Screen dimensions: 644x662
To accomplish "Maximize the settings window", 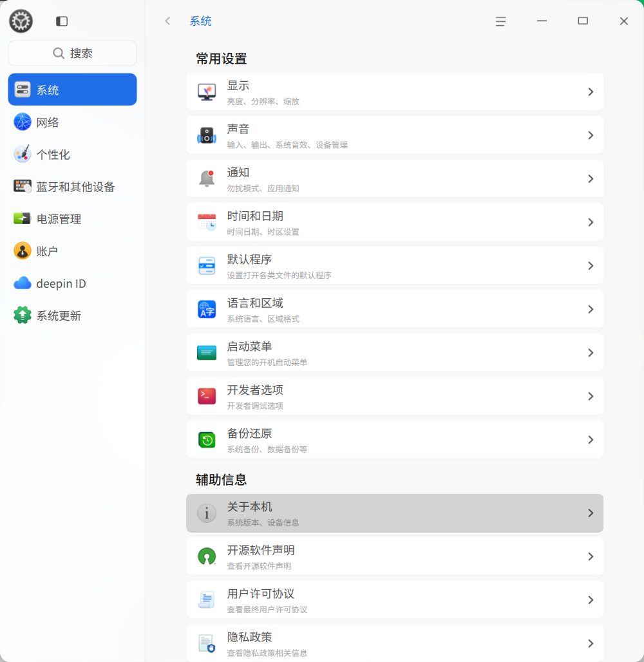I will (x=583, y=21).
